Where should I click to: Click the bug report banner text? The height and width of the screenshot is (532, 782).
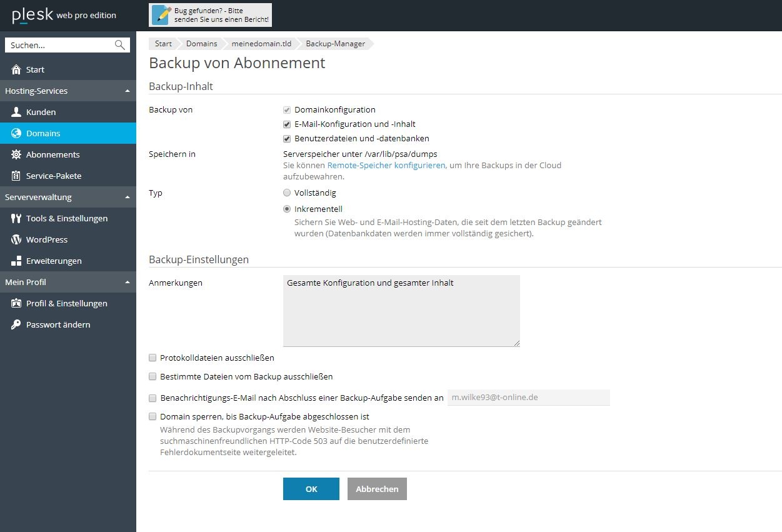tap(222, 15)
